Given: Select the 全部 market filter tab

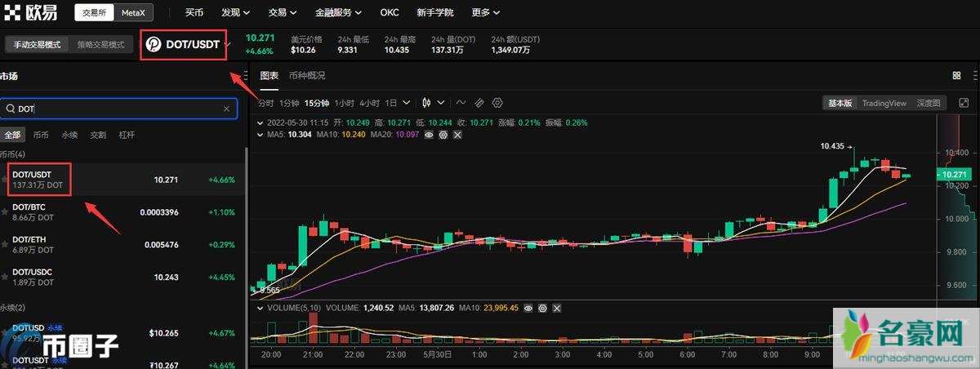Looking at the screenshot, I should 12,135.
